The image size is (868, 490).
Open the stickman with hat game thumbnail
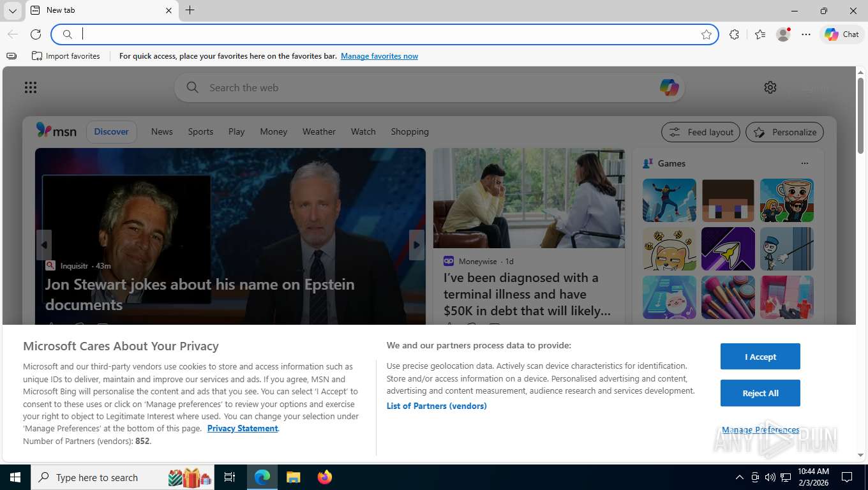tap(787, 249)
